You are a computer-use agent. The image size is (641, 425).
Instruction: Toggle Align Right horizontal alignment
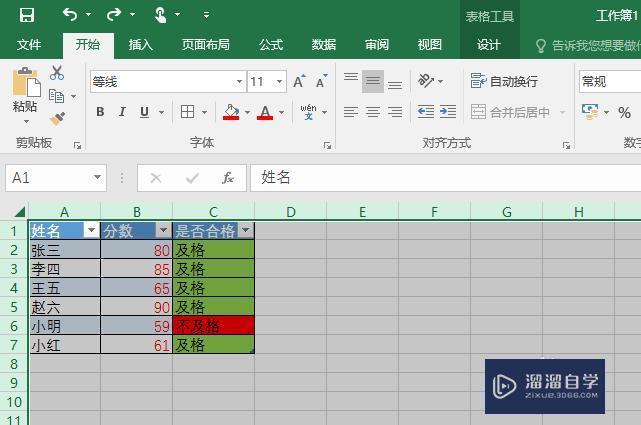point(394,112)
